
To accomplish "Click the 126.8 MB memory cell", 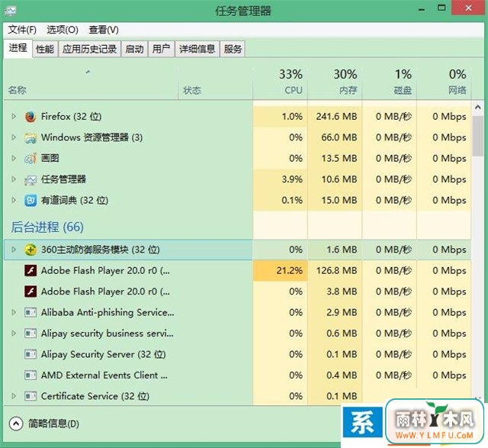I will [x=335, y=270].
